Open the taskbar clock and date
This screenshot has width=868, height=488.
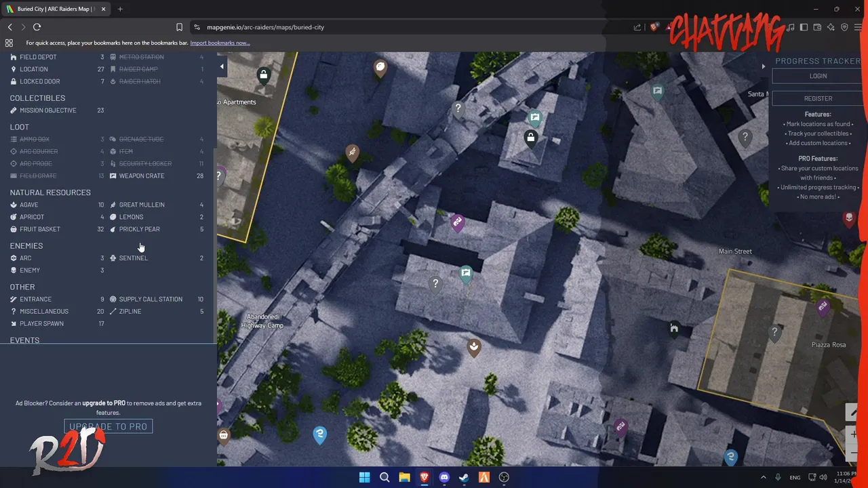click(846, 477)
